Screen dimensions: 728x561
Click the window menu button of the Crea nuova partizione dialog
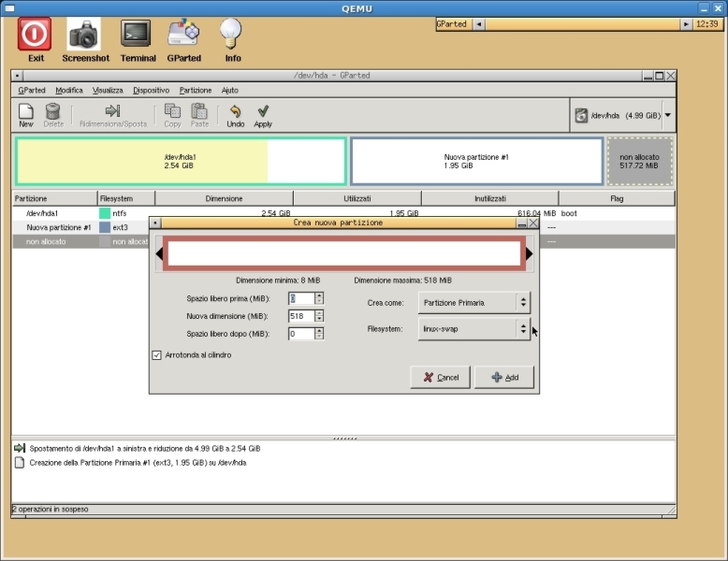pyautogui.click(x=155, y=223)
